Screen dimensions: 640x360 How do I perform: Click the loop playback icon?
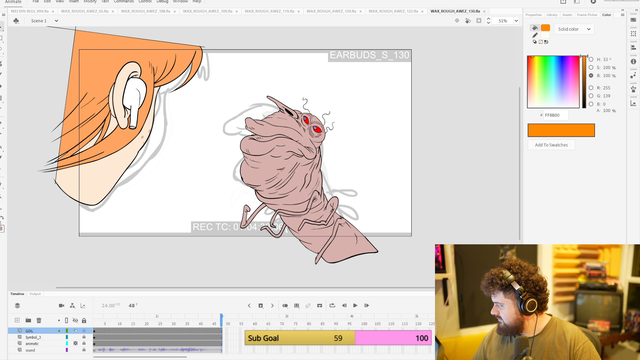[332, 305]
